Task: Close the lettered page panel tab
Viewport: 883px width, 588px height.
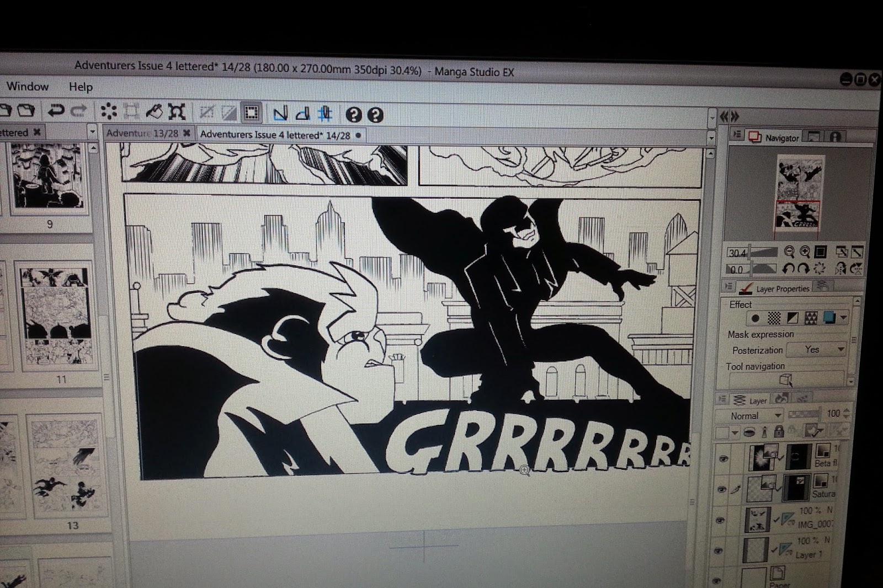Action: click(36, 132)
